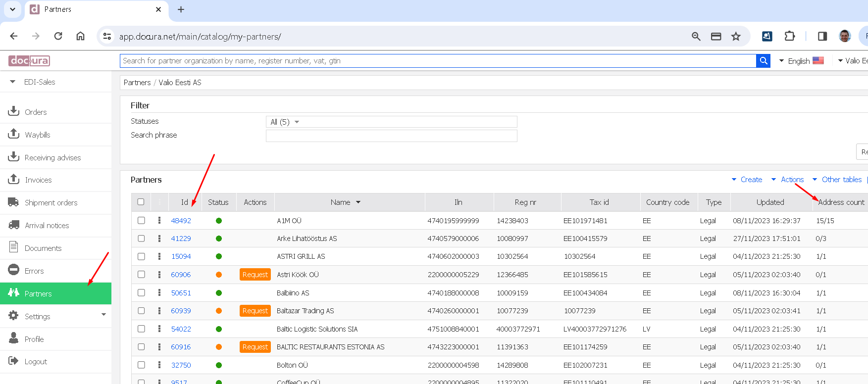Open new browser tab
868x384 pixels.
(x=181, y=9)
